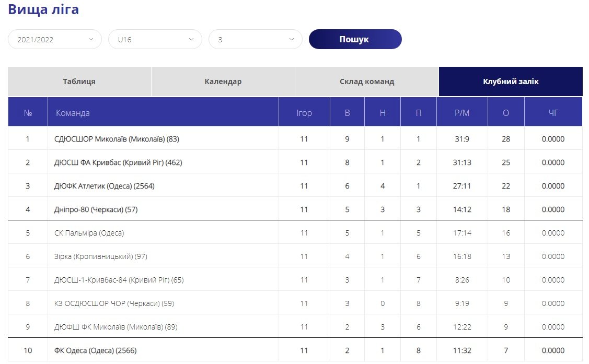Viewport: 589px width, 364px height.
Task: Open the group number 3 dropdown
Action: (x=256, y=39)
